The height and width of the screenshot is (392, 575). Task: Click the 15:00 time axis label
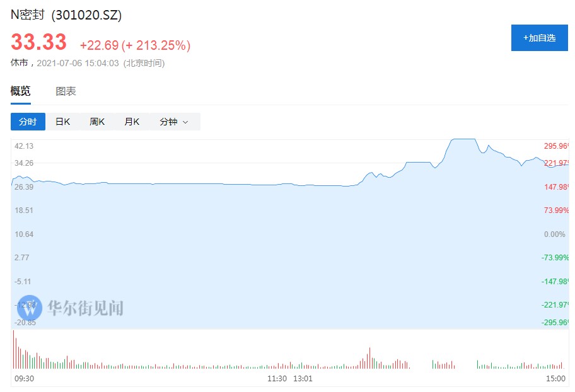(555, 379)
